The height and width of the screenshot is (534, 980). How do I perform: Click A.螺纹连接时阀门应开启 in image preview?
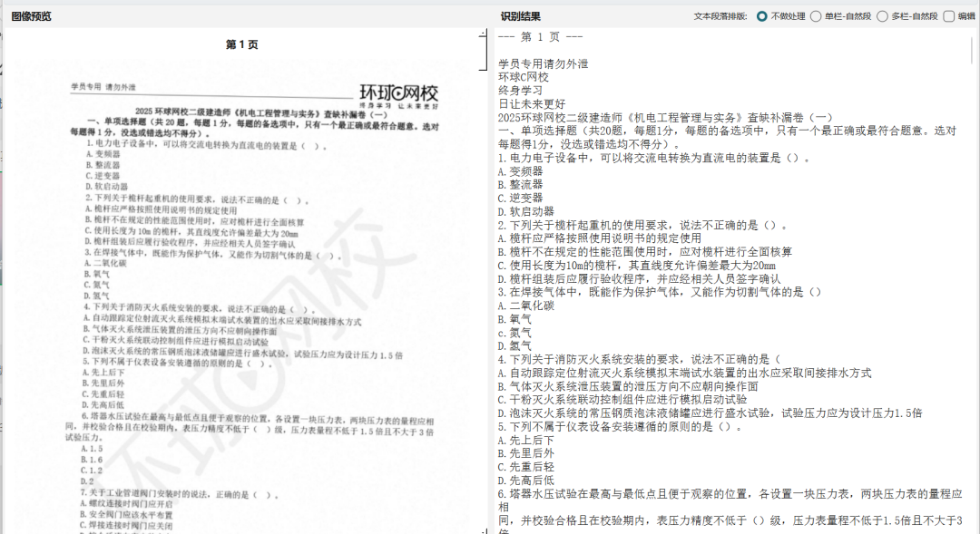(126, 504)
